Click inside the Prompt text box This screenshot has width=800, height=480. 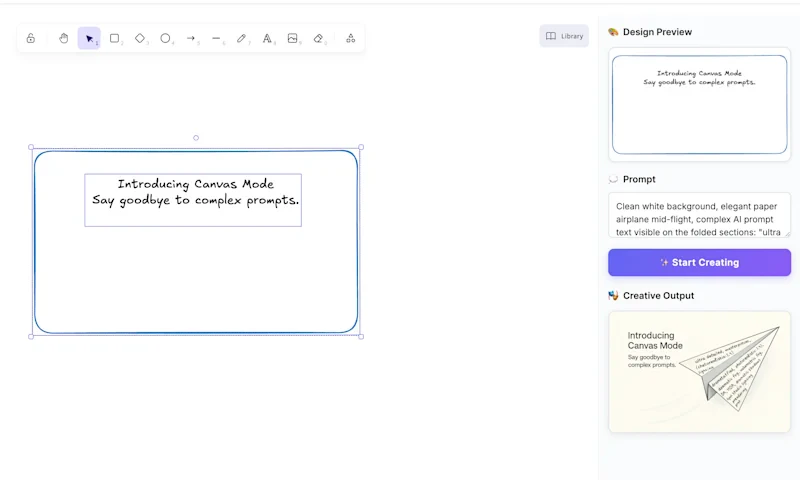pos(699,215)
